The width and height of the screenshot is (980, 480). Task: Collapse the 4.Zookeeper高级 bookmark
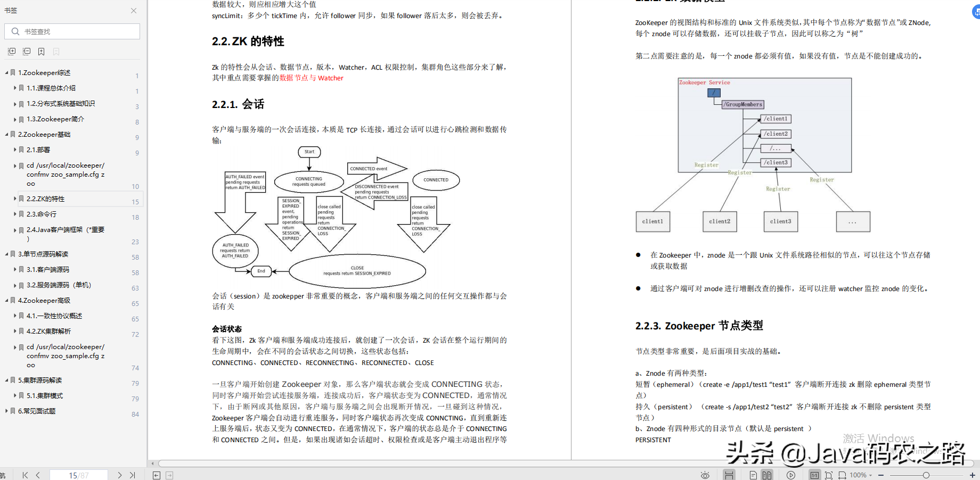click(x=6, y=300)
